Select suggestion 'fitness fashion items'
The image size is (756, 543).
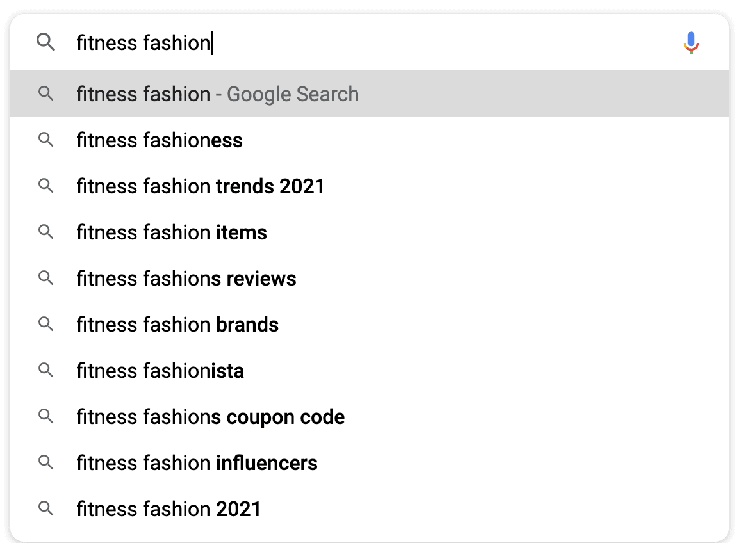coord(172,232)
